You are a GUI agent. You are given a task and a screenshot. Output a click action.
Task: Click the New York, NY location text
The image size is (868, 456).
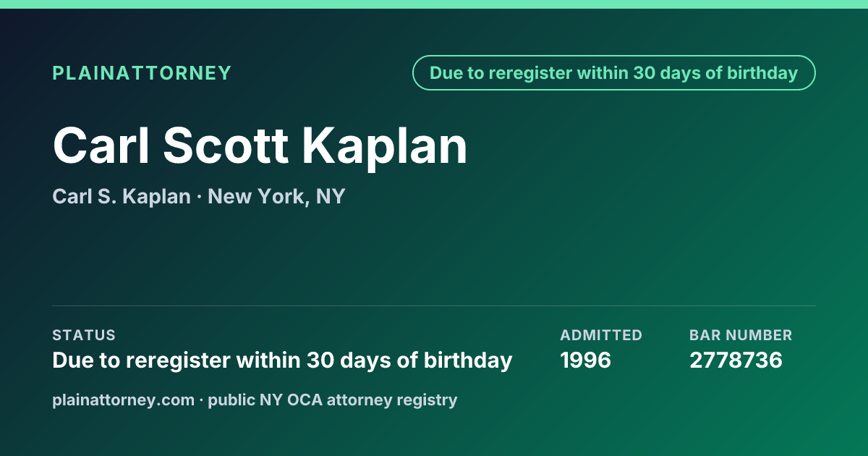276,196
